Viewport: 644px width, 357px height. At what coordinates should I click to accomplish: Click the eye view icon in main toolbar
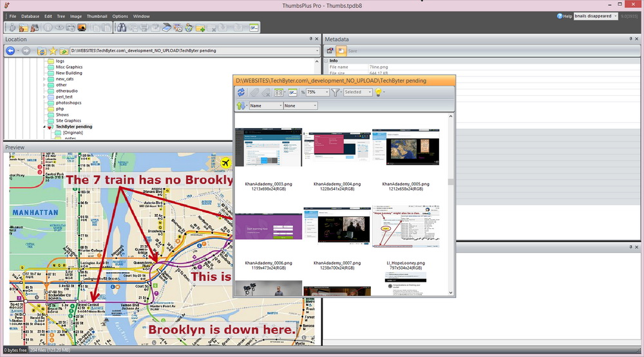59,28
